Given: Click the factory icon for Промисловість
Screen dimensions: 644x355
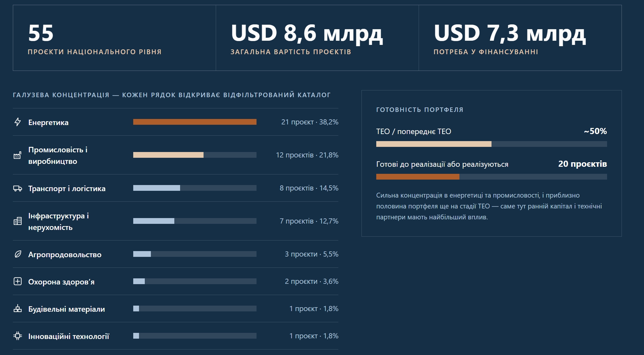Looking at the screenshot, I should pyautogui.click(x=17, y=155).
